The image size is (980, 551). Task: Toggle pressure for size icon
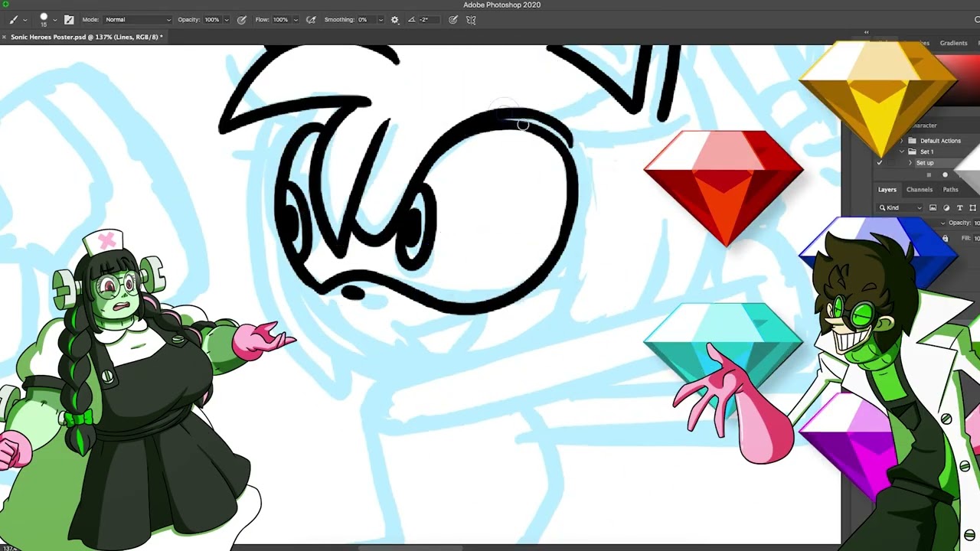tap(453, 20)
